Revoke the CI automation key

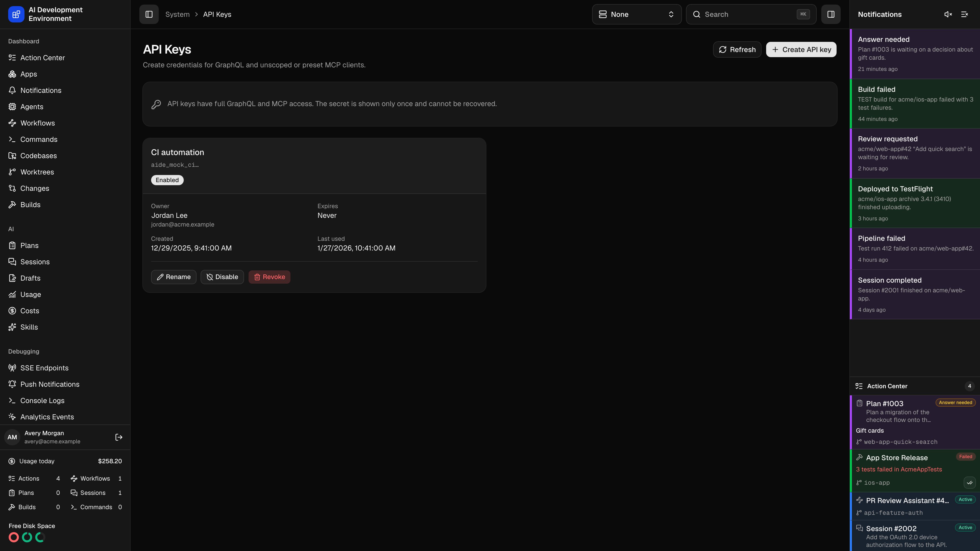pyautogui.click(x=269, y=277)
